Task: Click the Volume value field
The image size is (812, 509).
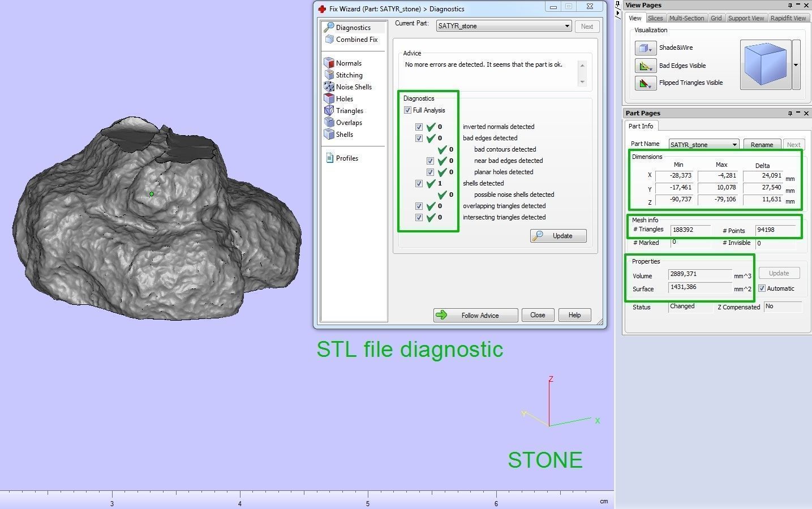Action: click(x=700, y=274)
